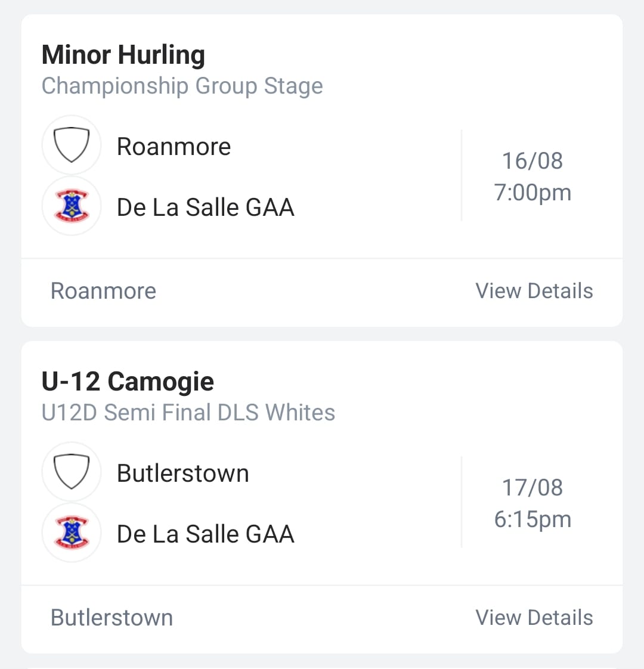
Task: Click Butlerstown's blank shield crest icon
Action: pyautogui.click(x=72, y=472)
